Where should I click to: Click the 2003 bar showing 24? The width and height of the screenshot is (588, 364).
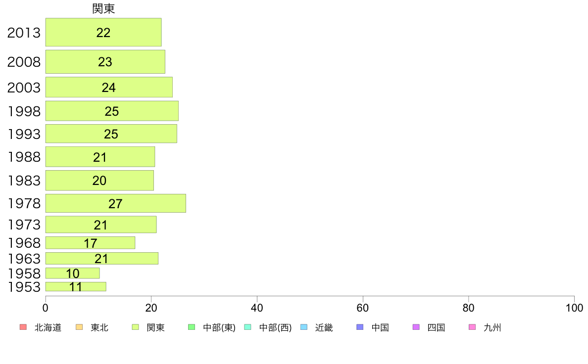click(x=109, y=87)
